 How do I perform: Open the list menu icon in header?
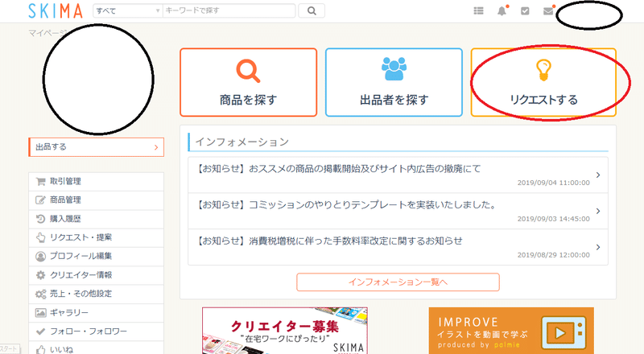tap(478, 10)
